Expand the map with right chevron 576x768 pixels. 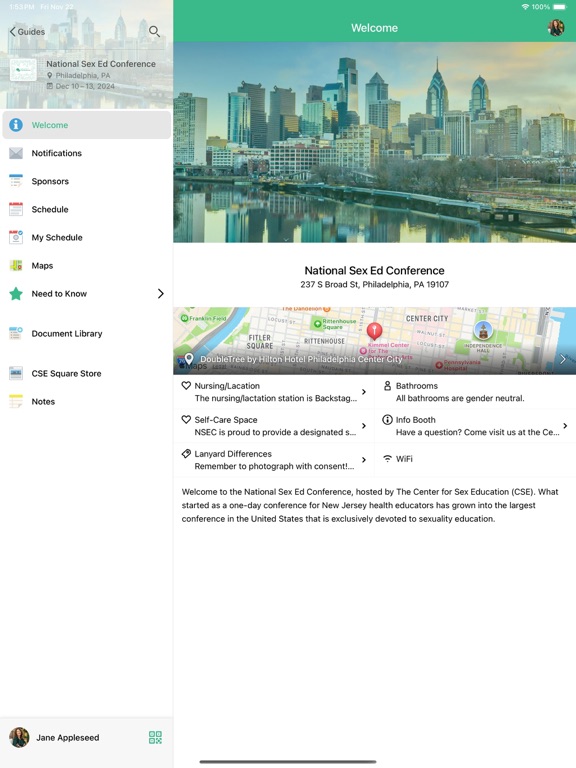tap(563, 359)
